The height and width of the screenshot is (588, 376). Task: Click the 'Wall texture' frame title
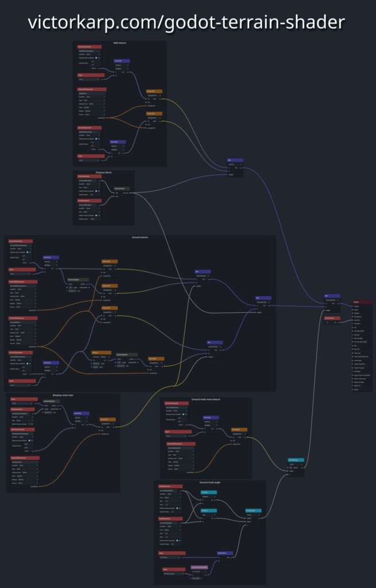tap(119, 43)
